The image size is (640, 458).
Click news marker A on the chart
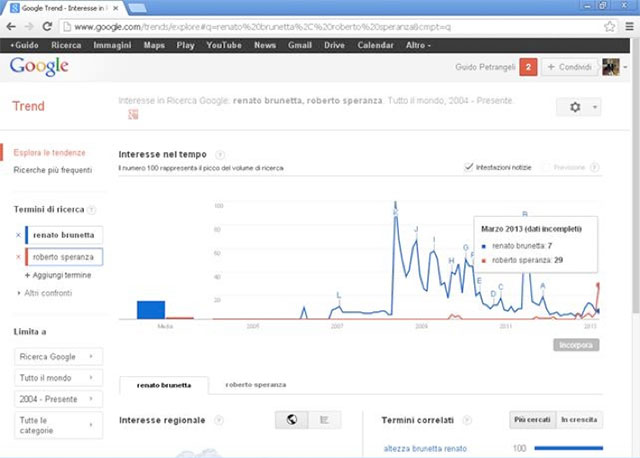[542, 286]
